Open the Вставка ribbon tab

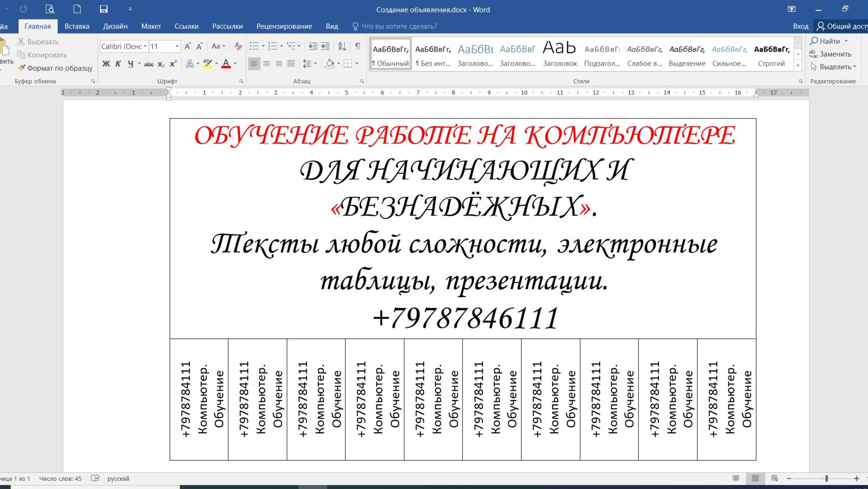pyautogui.click(x=77, y=26)
